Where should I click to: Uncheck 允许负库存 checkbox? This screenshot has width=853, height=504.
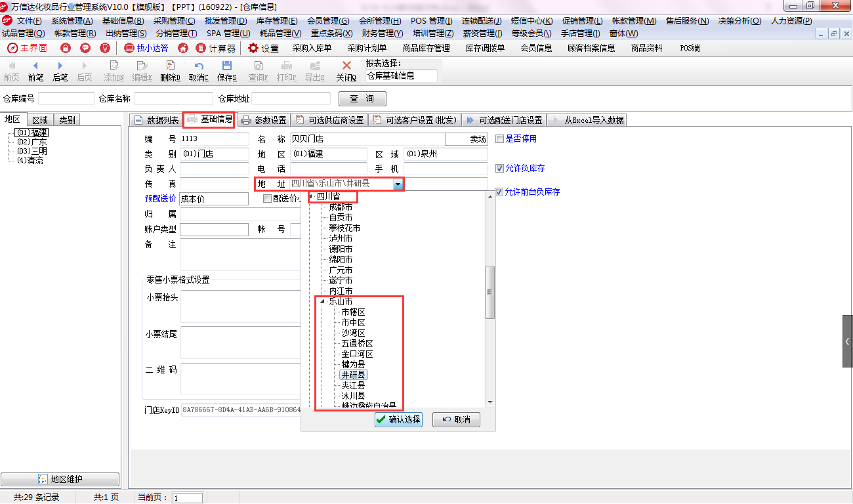pos(499,169)
